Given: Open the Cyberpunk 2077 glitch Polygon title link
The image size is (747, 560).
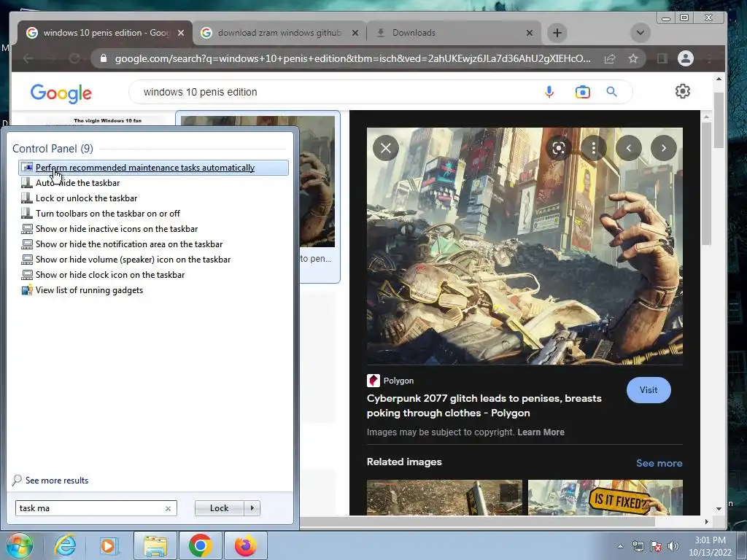Looking at the screenshot, I should (484, 405).
